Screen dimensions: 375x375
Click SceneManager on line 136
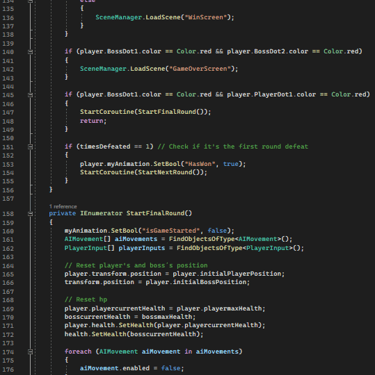tap(119, 17)
